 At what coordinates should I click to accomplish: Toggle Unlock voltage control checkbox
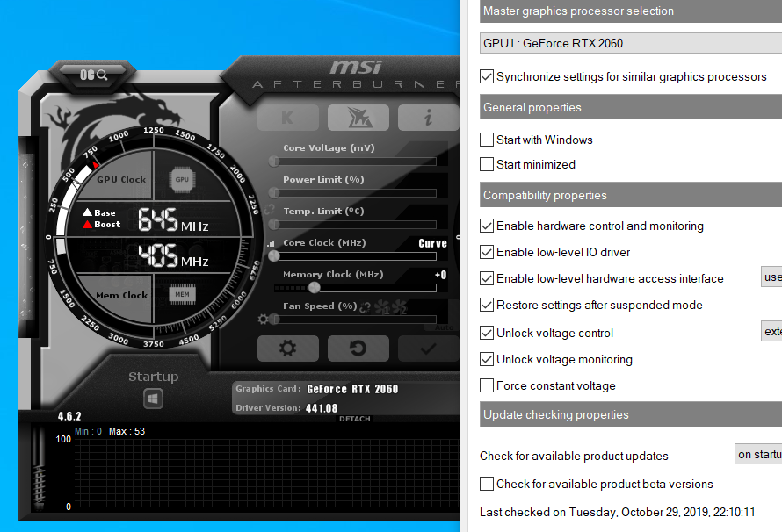point(487,333)
